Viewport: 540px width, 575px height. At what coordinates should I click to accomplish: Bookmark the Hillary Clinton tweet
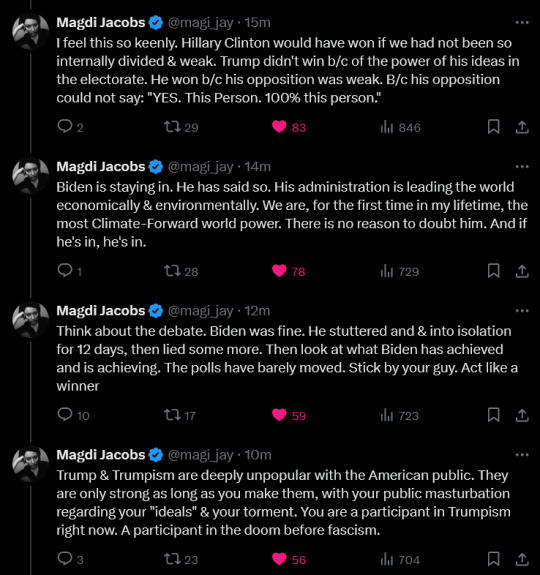coord(493,127)
